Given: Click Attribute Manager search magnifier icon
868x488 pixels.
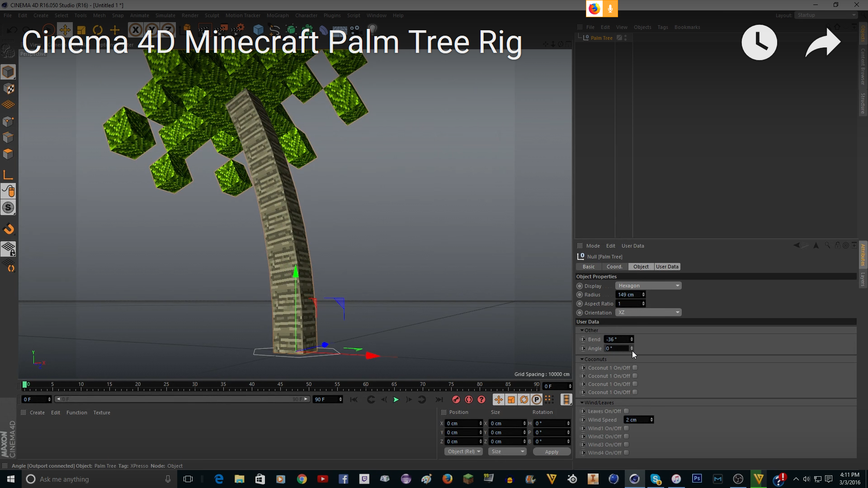Looking at the screenshot, I should pyautogui.click(x=827, y=245).
